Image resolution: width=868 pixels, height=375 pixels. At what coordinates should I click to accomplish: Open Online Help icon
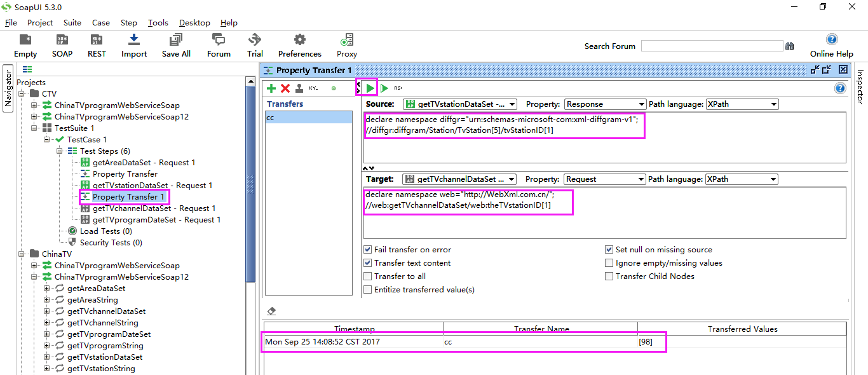pyautogui.click(x=831, y=40)
